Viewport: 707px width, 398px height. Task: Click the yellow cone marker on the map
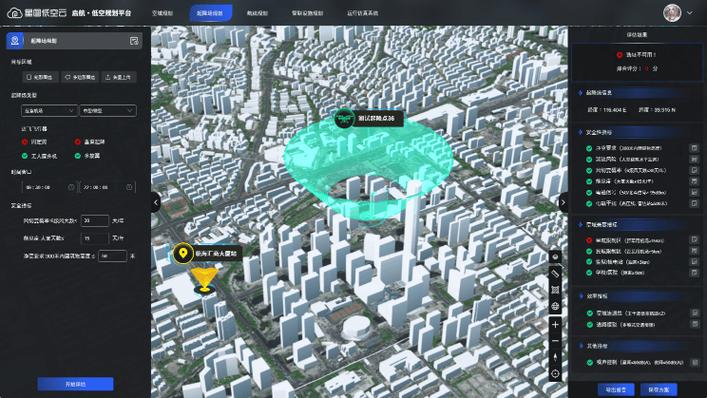click(x=204, y=279)
